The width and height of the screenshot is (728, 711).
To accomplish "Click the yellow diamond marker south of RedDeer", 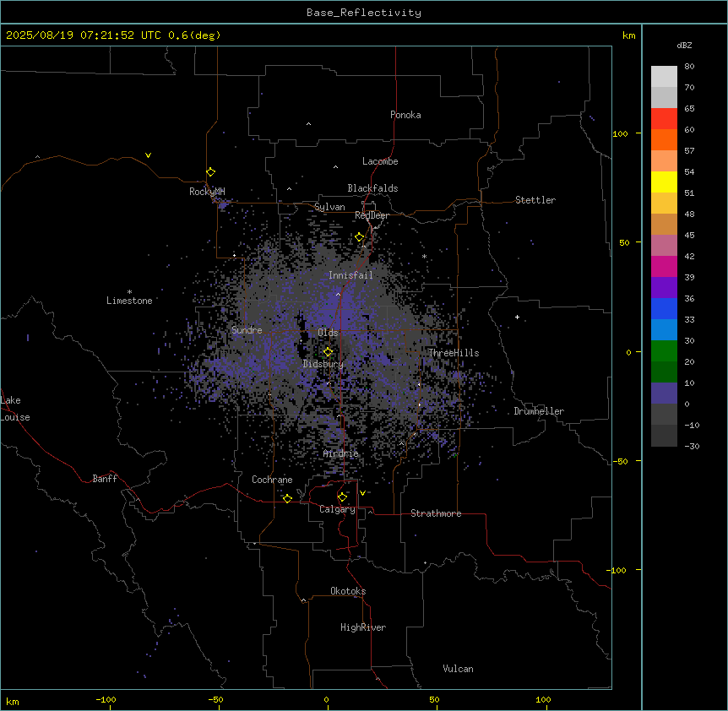I will (x=360, y=237).
